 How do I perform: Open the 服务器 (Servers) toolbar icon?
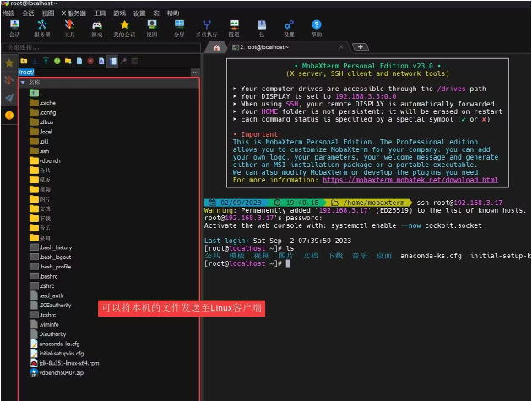pos(41,28)
